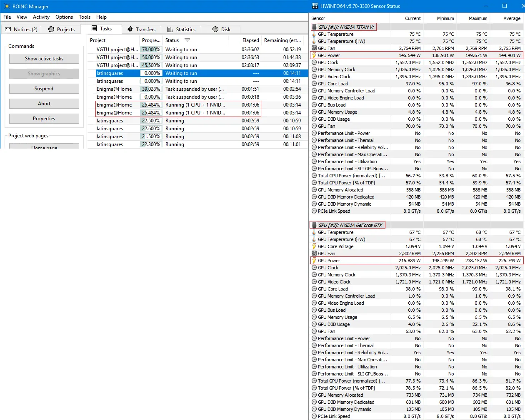Click TITAN V PCIe Link Speed icon

tap(314, 211)
